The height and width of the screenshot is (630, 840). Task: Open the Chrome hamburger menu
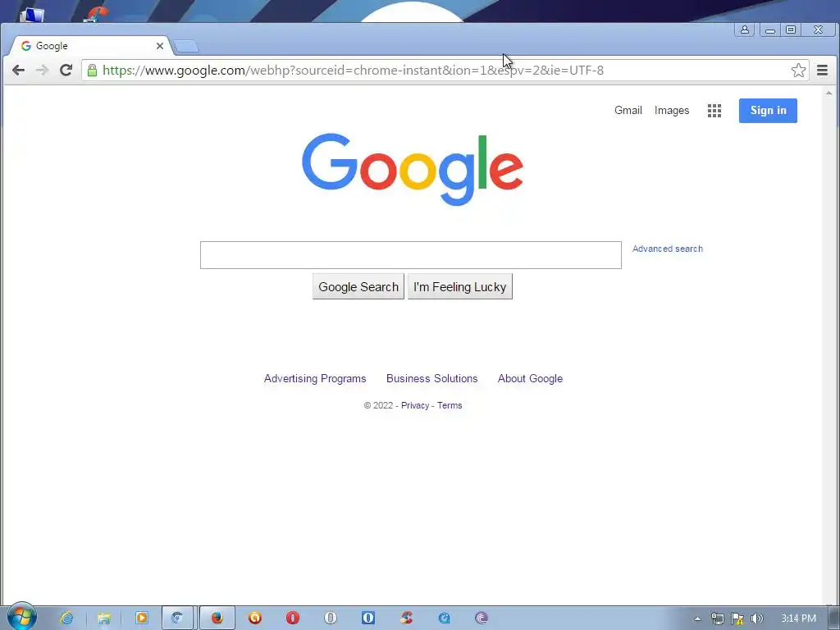click(x=822, y=71)
